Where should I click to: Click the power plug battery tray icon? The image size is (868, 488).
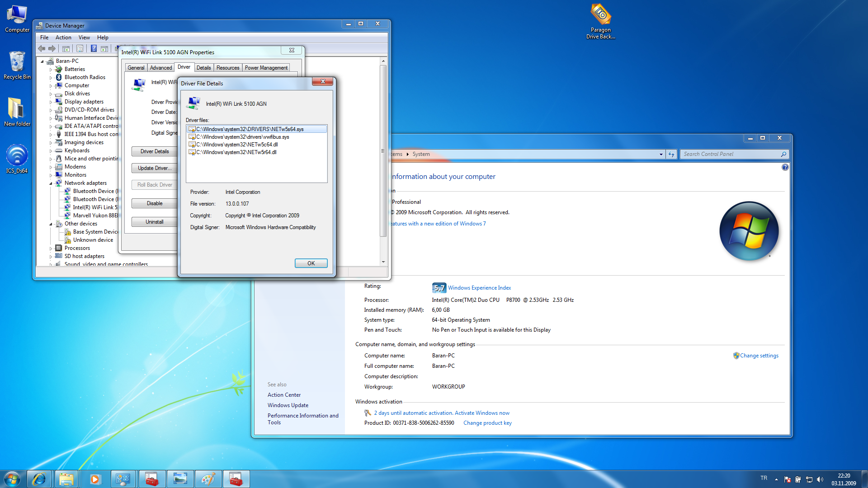pyautogui.click(x=798, y=479)
